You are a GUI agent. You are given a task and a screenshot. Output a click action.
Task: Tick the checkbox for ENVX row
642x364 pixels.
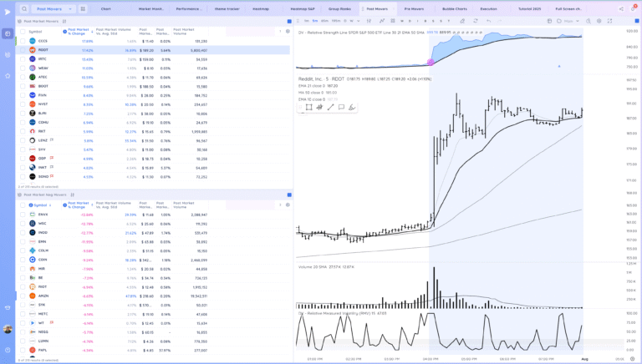23,215
